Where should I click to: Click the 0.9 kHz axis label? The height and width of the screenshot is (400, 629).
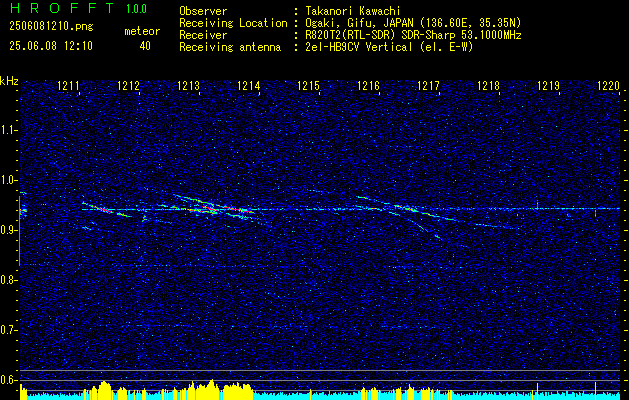click(8, 230)
